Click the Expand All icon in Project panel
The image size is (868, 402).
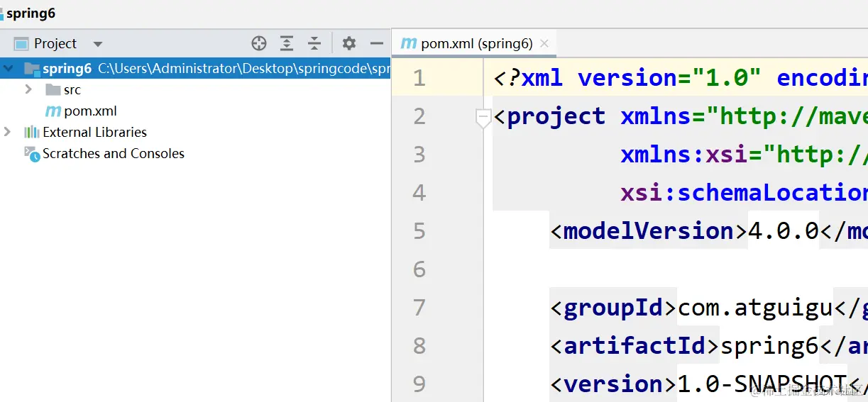pos(286,43)
